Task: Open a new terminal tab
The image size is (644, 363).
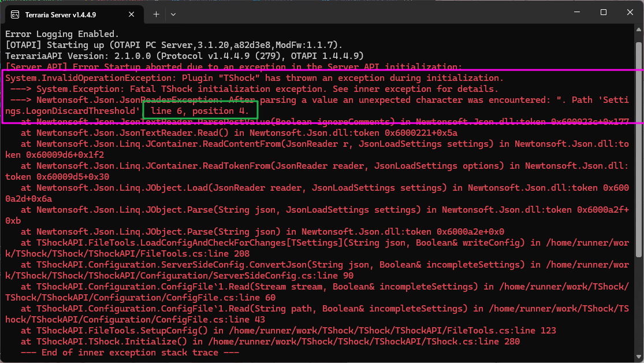Action: [x=156, y=14]
